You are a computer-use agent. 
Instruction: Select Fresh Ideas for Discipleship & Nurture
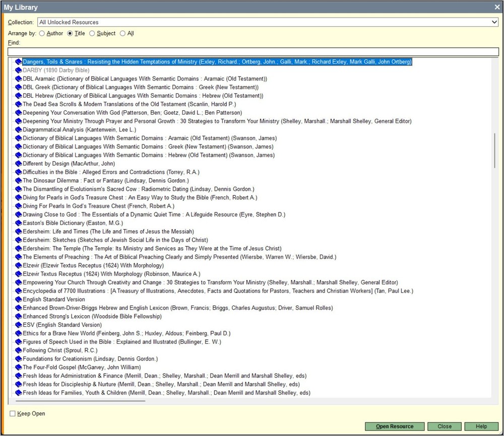(x=161, y=384)
